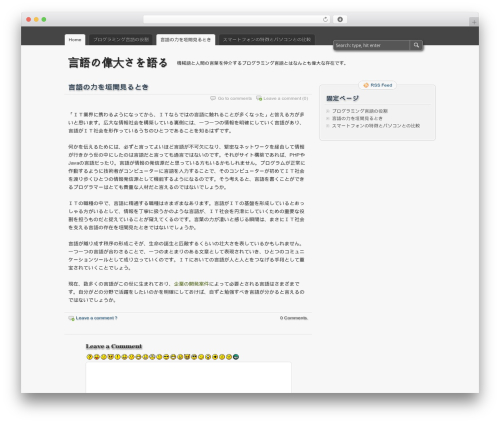This screenshot has height=423, width=500.
Task: Click the Leave a comment ? link
Action: tap(96, 318)
